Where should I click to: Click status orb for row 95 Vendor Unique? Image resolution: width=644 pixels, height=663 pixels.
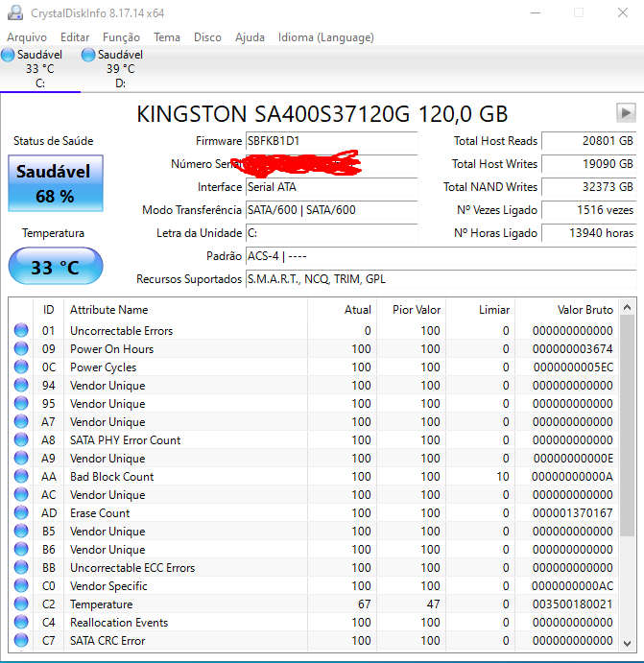[x=21, y=403]
